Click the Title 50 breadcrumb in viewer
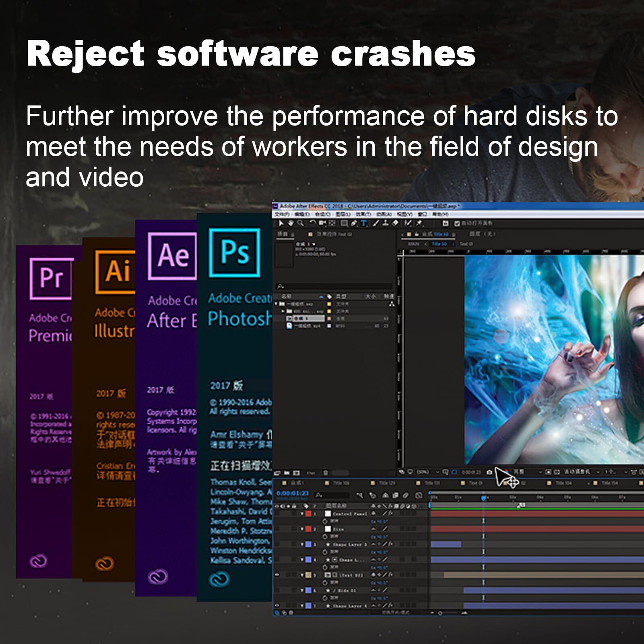This screenshot has height=644, width=644. coord(439,244)
